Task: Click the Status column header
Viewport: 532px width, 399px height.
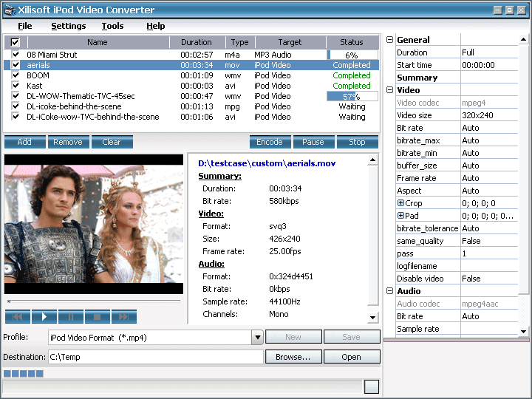Action: coord(352,42)
